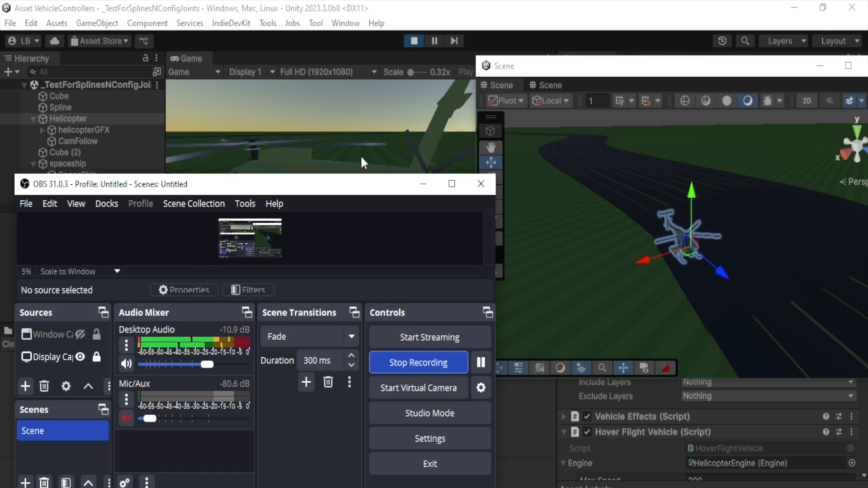Screen dimensions: 868x488
Task: Open Unity Window menu
Action: point(345,23)
